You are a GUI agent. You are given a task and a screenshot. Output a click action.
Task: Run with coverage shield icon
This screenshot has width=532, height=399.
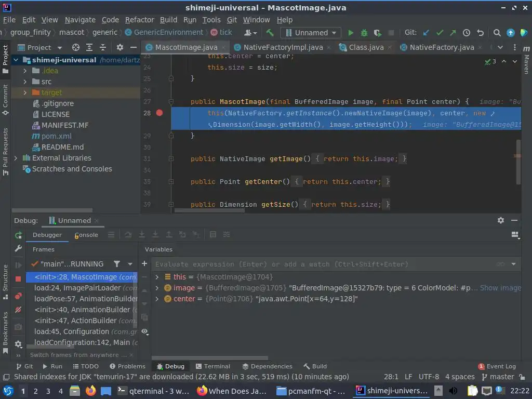[x=377, y=33]
